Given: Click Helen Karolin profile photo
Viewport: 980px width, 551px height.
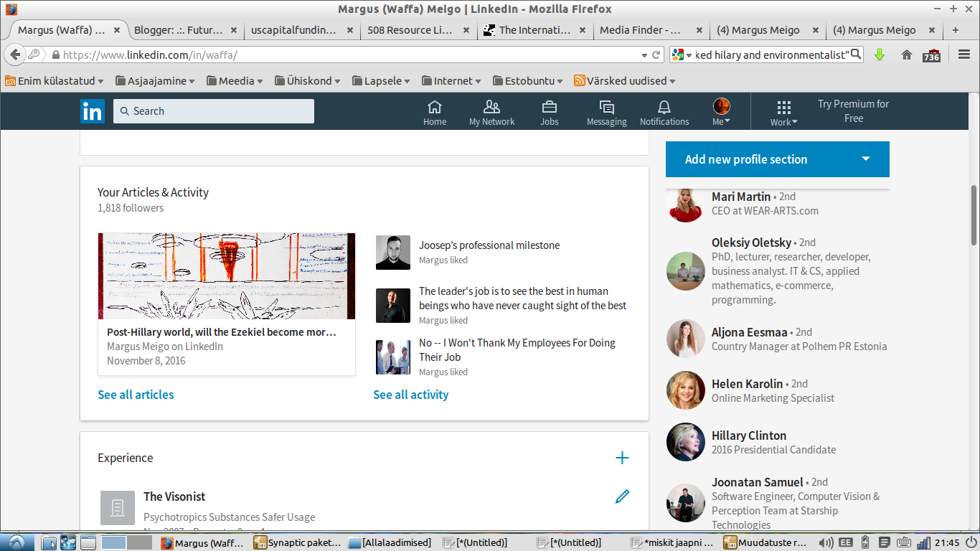Looking at the screenshot, I should [x=686, y=390].
